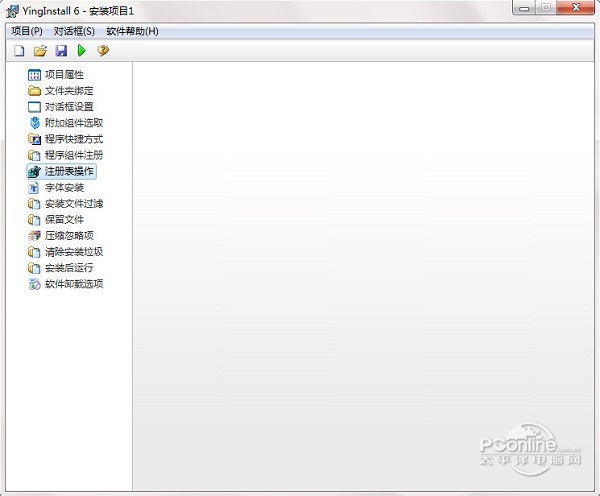Click the window icon beside 对话框设置
Image resolution: width=600 pixels, height=496 pixels.
click(x=34, y=107)
